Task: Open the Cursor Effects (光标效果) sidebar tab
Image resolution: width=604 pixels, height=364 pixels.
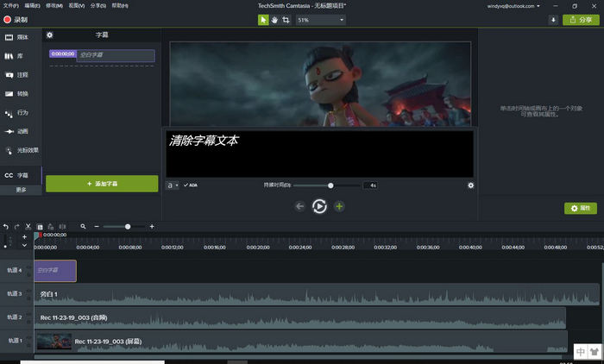Action: coord(22,150)
